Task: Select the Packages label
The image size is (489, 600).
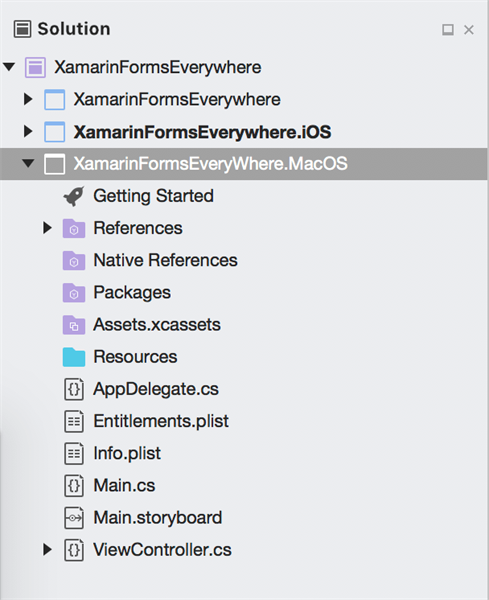Action: pos(132,293)
